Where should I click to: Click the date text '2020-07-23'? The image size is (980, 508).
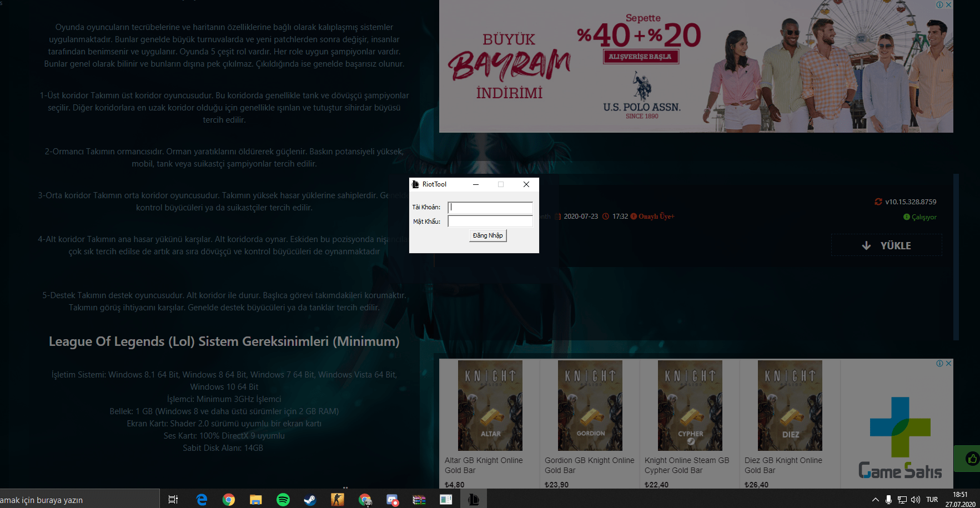tap(581, 217)
